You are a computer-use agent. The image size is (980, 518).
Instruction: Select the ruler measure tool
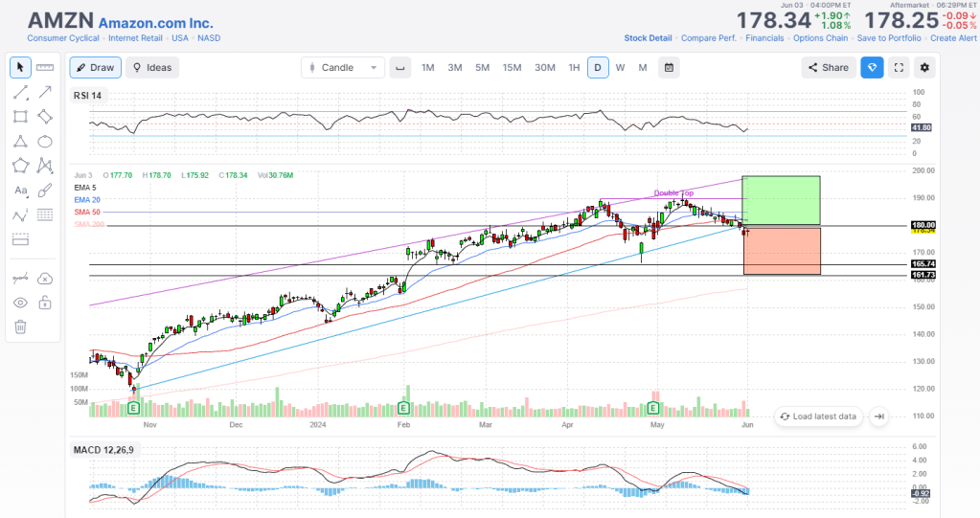[44, 67]
